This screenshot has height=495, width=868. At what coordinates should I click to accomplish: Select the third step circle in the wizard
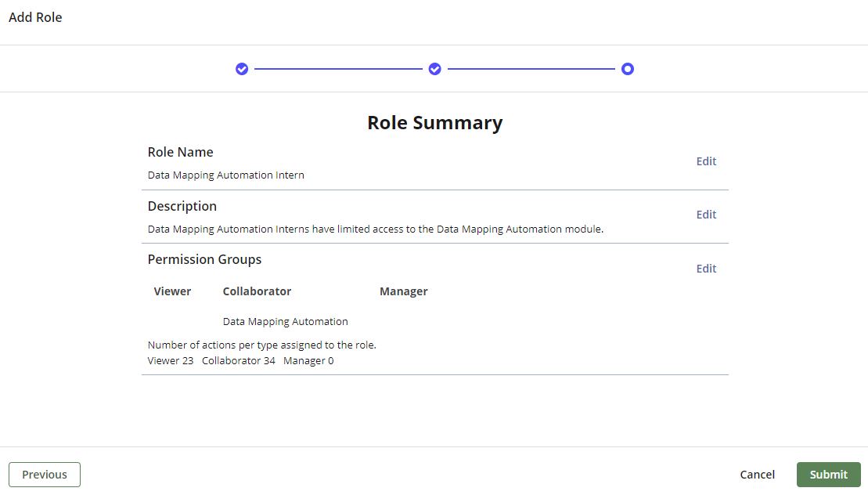tap(628, 69)
